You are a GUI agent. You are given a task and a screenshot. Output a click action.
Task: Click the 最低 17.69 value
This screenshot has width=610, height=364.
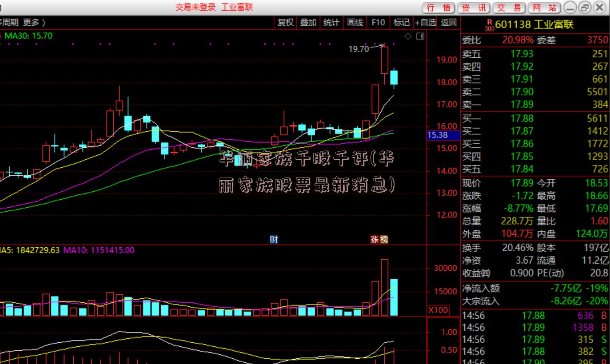point(597,209)
